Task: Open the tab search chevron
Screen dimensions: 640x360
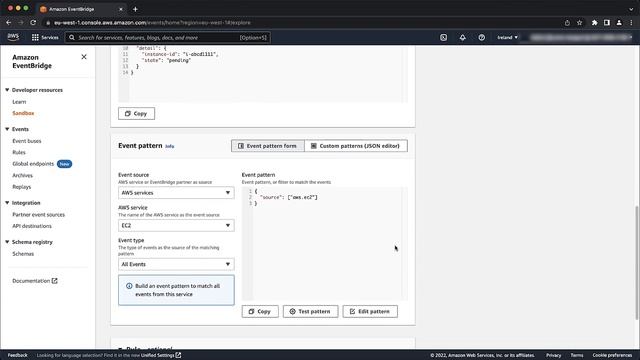Action: (631, 9)
